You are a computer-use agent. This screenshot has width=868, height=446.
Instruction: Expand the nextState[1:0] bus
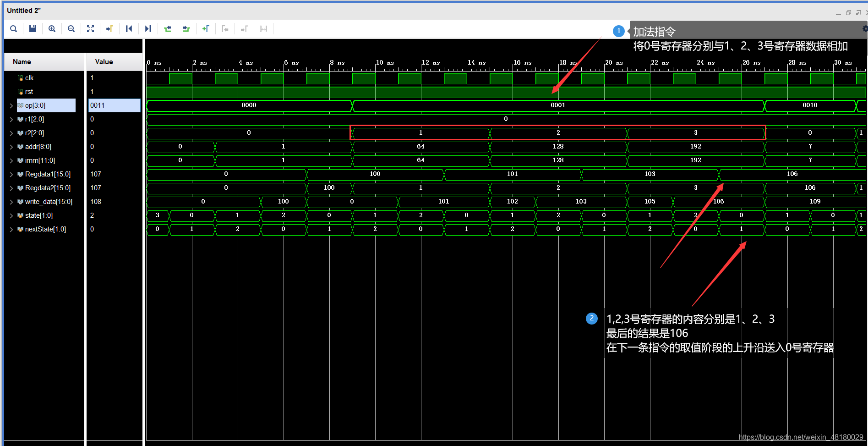click(x=11, y=229)
